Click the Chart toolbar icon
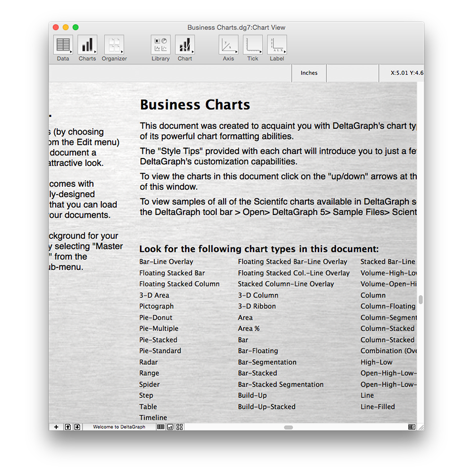The width and height of the screenshot is (473, 476). pyautogui.click(x=184, y=45)
